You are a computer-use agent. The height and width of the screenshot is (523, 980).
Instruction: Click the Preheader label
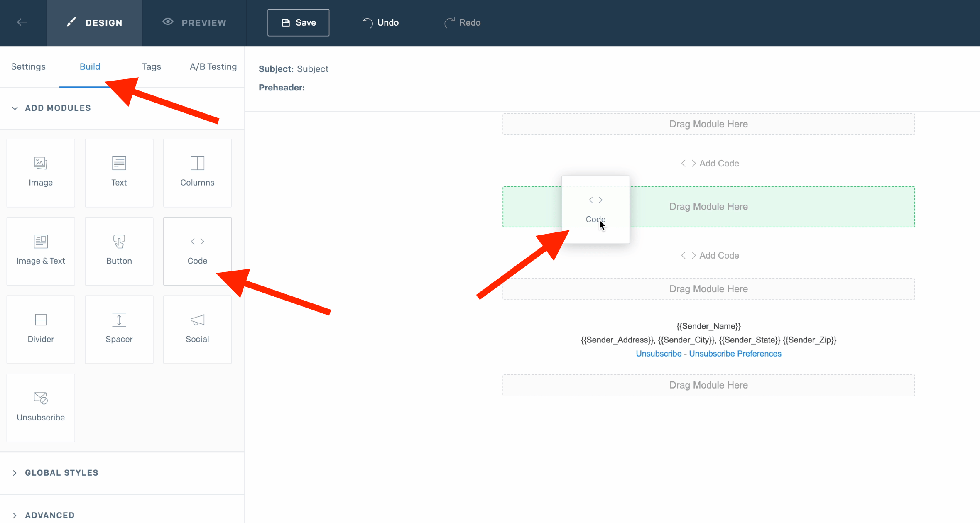[x=282, y=88]
